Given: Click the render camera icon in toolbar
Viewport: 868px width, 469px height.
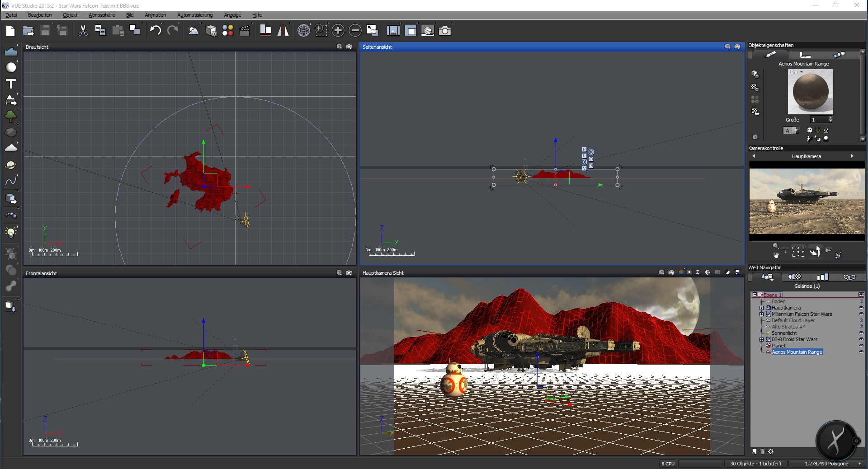Looking at the screenshot, I should coord(445,31).
